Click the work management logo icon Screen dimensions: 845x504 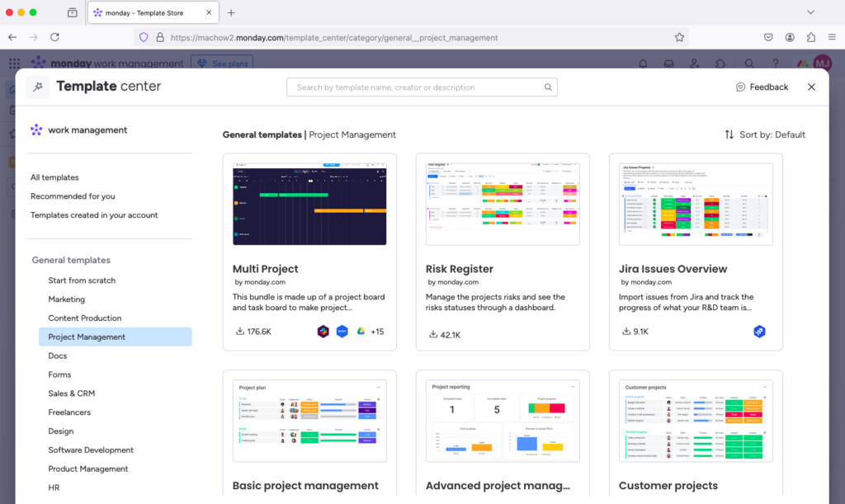coord(36,130)
